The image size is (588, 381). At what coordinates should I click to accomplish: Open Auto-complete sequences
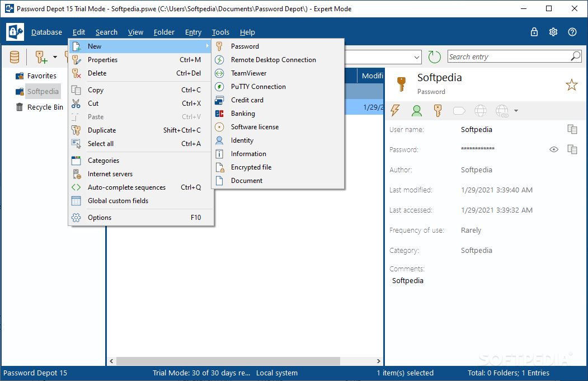(140, 187)
